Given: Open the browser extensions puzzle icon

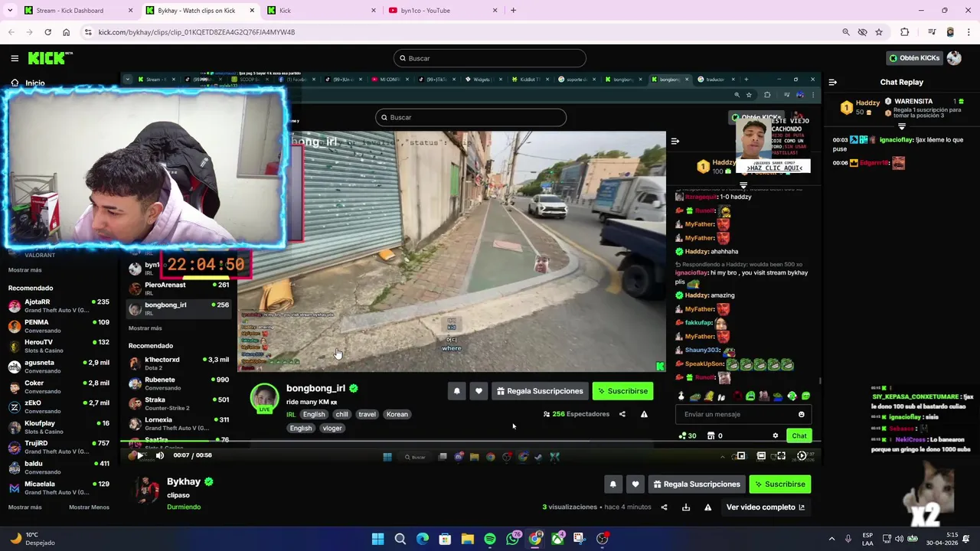Looking at the screenshot, I should (904, 32).
